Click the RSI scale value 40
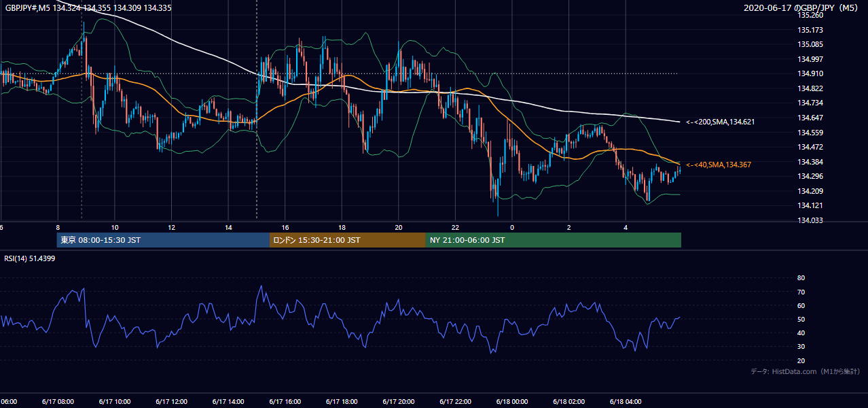868x408 pixels. pyautogui.click(x=801, y=333)
